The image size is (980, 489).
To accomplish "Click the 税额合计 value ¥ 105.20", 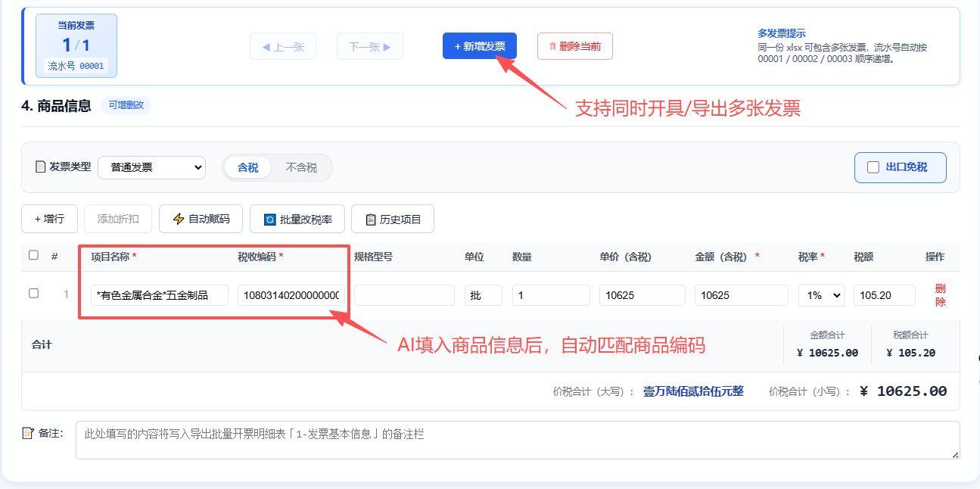I will tap(911, 353).
